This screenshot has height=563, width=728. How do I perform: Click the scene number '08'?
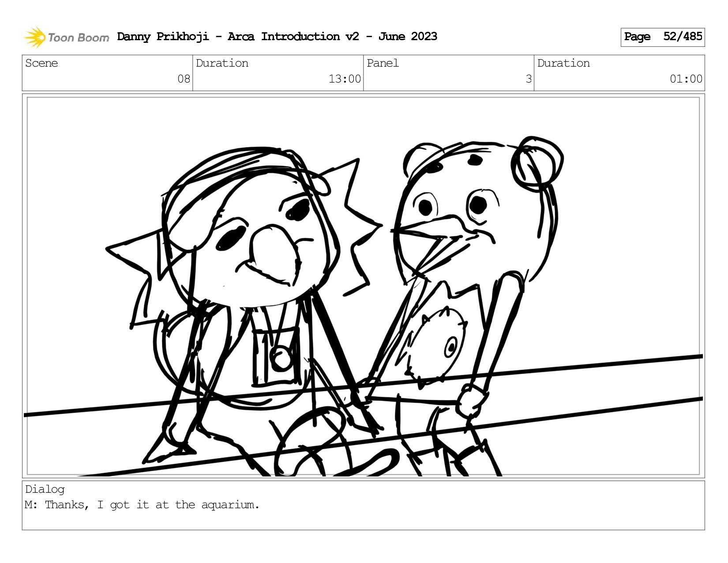point(184,79)
